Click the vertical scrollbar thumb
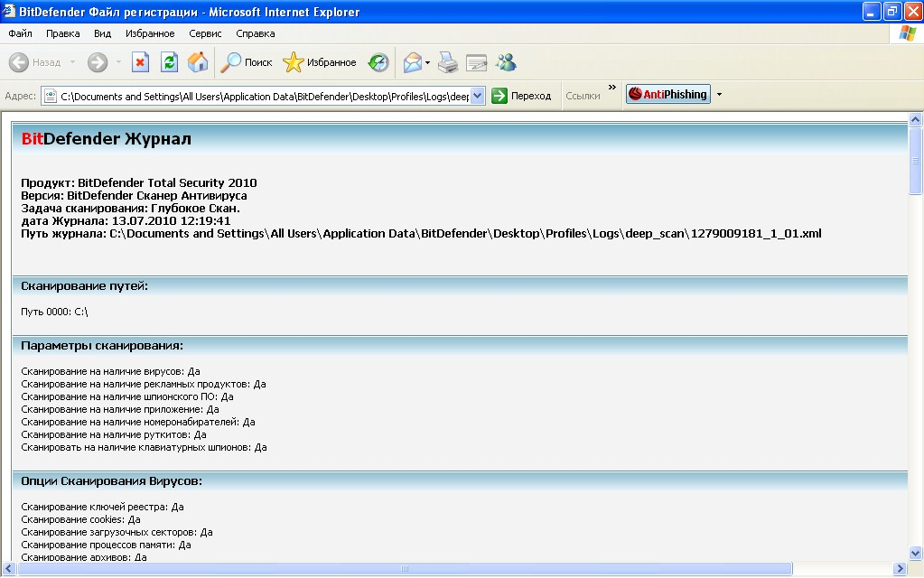 pyautogui.click(x=915, y=160)
